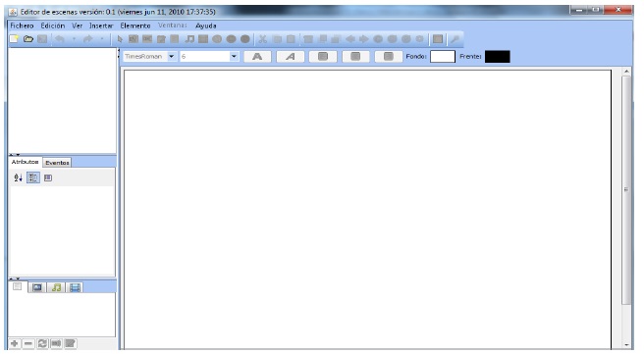Open the video resources filmstrip tab

[75, 287]
